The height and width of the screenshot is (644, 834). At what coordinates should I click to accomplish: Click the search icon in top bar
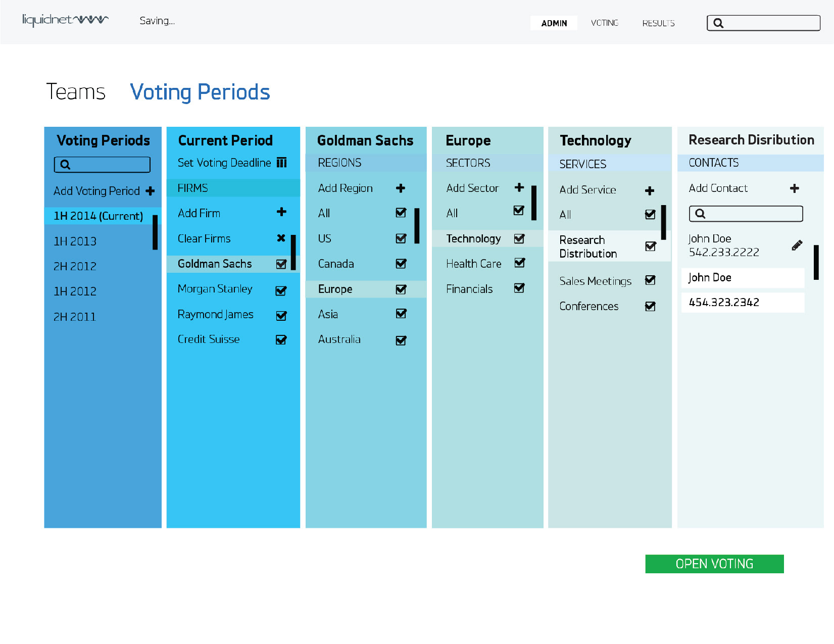pyautogui.click(x=718, y=23)
